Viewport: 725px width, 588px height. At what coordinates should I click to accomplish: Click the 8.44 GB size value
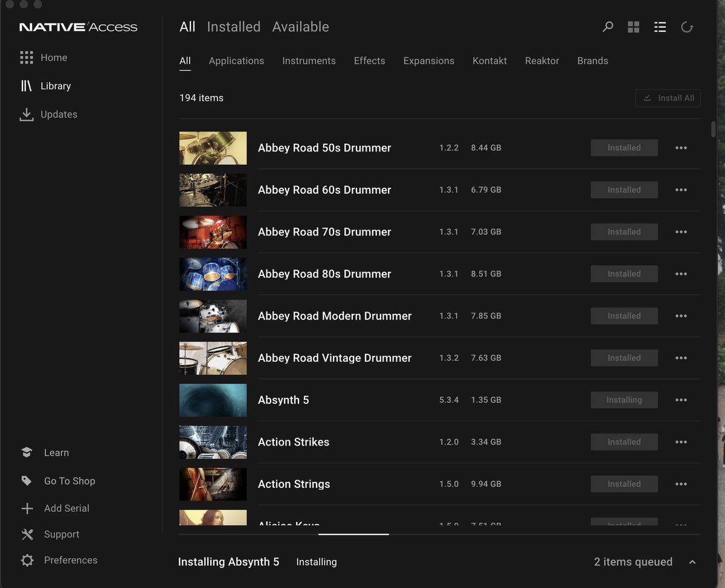click(x=486, y=148)
